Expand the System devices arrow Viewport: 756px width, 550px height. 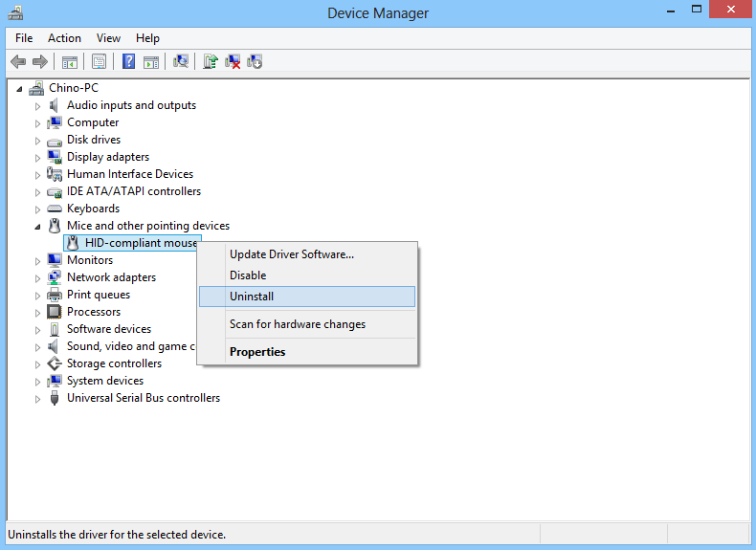pyautogui.click(x=37, y=382)
